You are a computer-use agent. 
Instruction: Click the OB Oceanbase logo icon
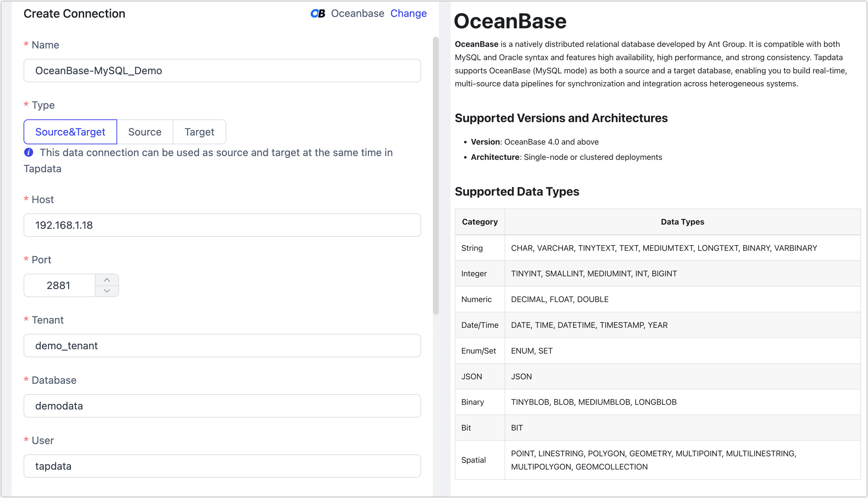point(318,14)
